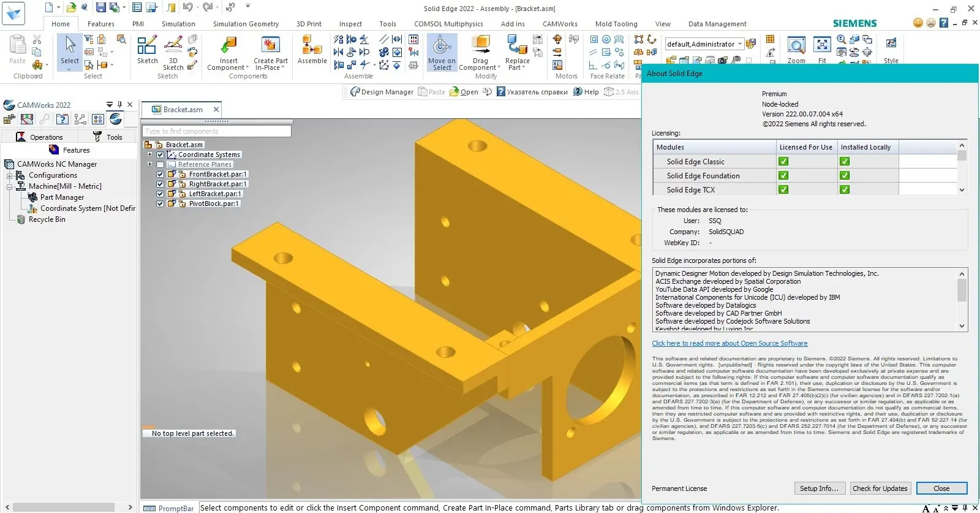Use the Zoom view tool
The width and height of the screenshot is (980, 513).
[x=796, y=50]
